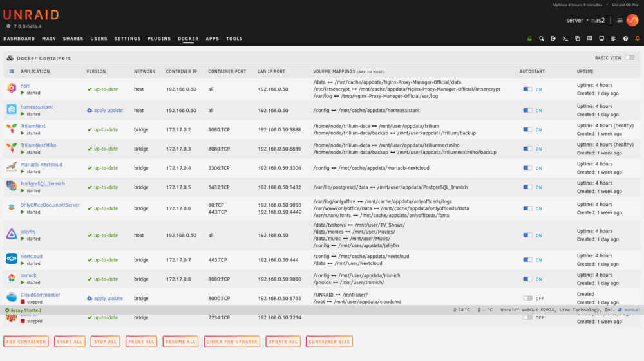This screenshot has width=644, height=361.
Task: Disable autostart for TriliumNext
Action: 528,129
